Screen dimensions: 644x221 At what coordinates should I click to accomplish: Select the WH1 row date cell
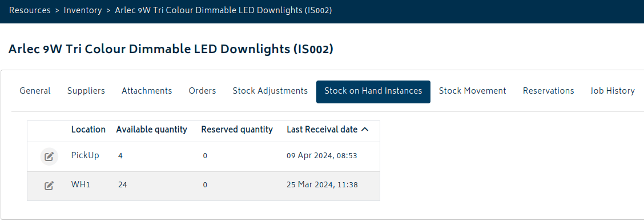tap(323, 185)
